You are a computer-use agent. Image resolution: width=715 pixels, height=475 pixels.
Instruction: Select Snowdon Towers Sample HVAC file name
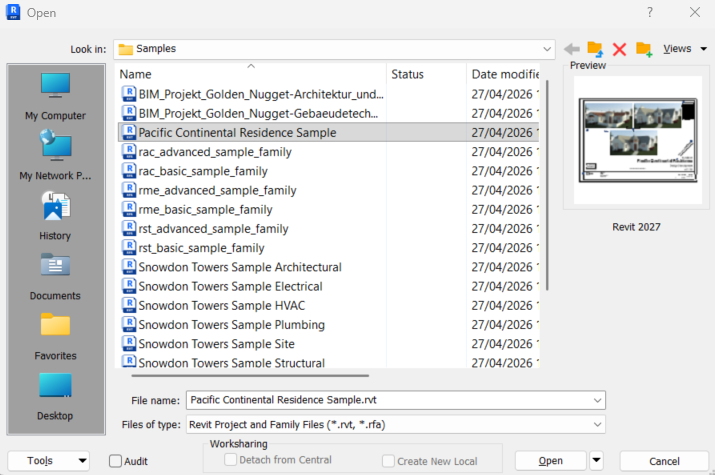click(222, 305)
